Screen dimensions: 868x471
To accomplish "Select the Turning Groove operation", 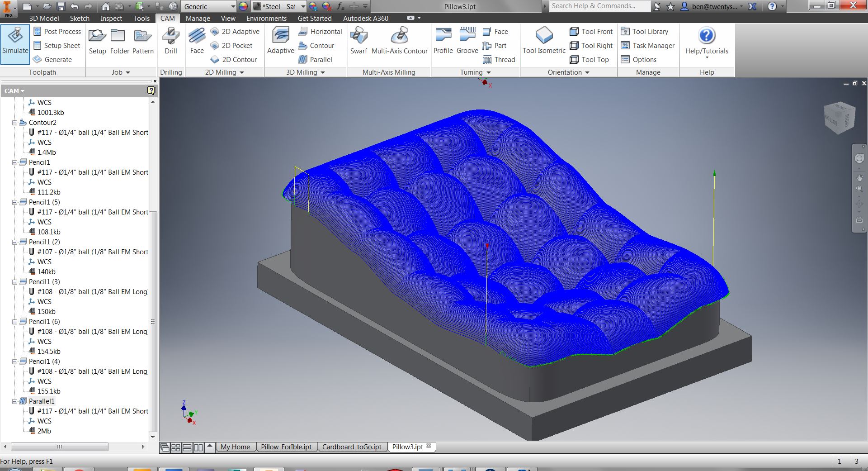I will pos(467,41).
